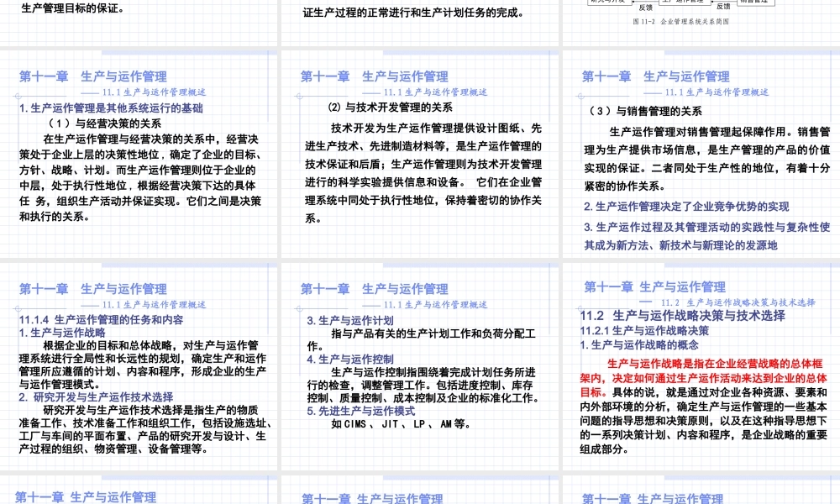This screenshot has height=504, width=840.
Task: Click the subheading 1. 生产与运作战略
Action: click(62, 333)
